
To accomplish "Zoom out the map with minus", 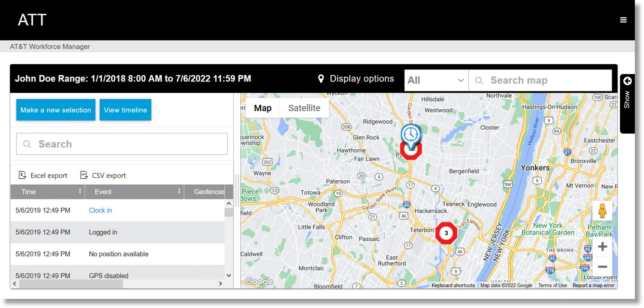I will click(x=602, y=267).
